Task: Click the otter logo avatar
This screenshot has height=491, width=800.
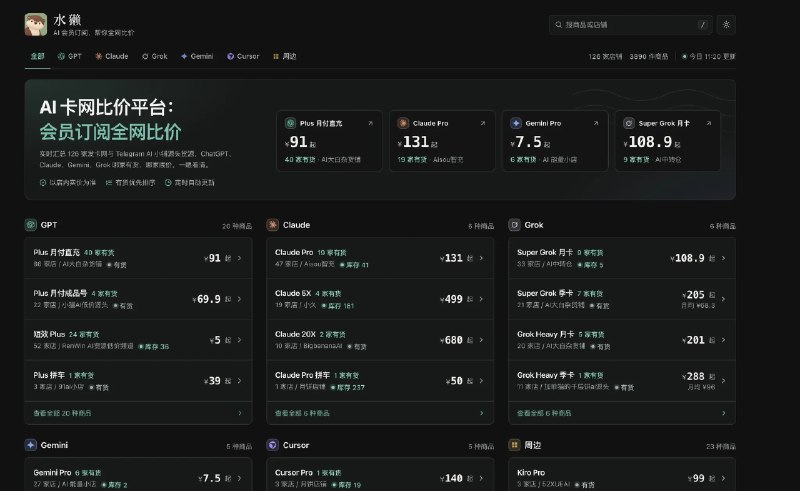Action: coord(36,24)
